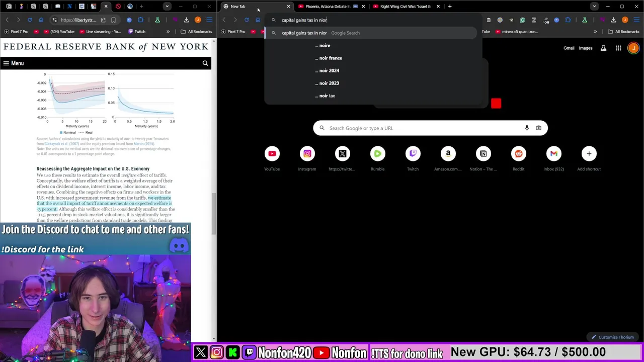Share the libertystreet page via share icon
This screenshot has width=644, height=362.
[x=103, y=20]
